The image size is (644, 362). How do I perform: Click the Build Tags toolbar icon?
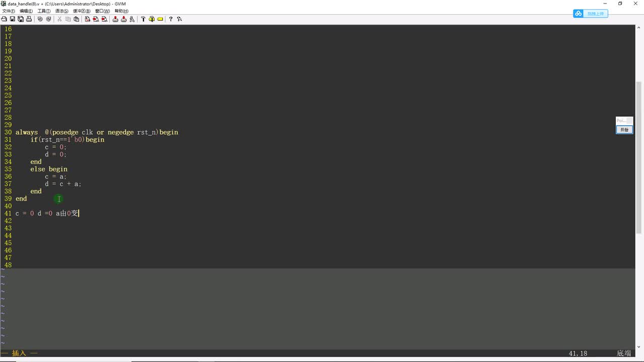click(x=151, y=19)
